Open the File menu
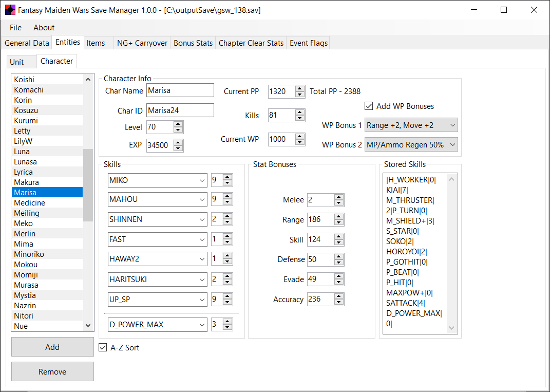This screenshot has width=550, height=392. [15, 27]
